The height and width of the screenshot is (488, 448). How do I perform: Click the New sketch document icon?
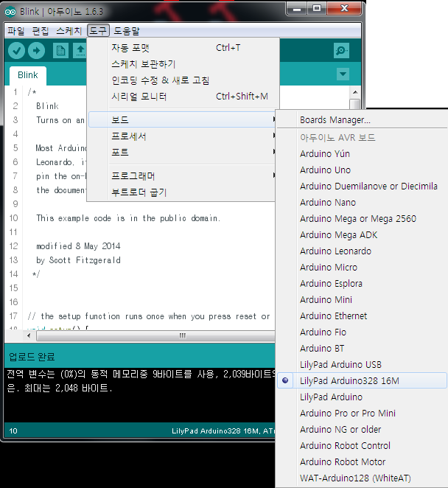point(60,50)
